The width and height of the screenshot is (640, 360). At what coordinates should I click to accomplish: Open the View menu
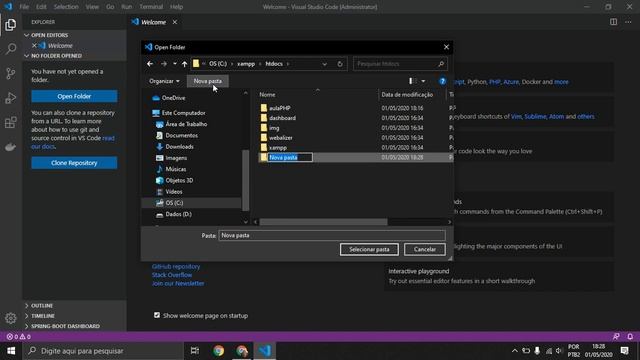[x=92, y=7]
